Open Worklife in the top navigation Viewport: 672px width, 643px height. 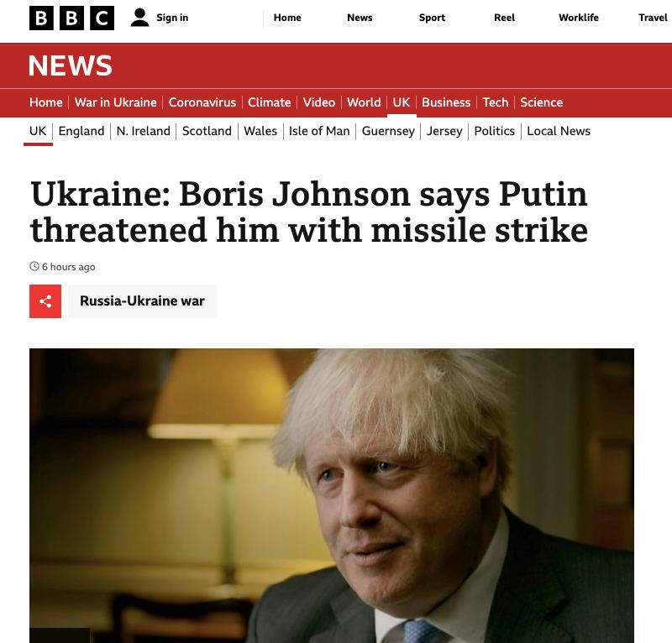pos(579,18)
